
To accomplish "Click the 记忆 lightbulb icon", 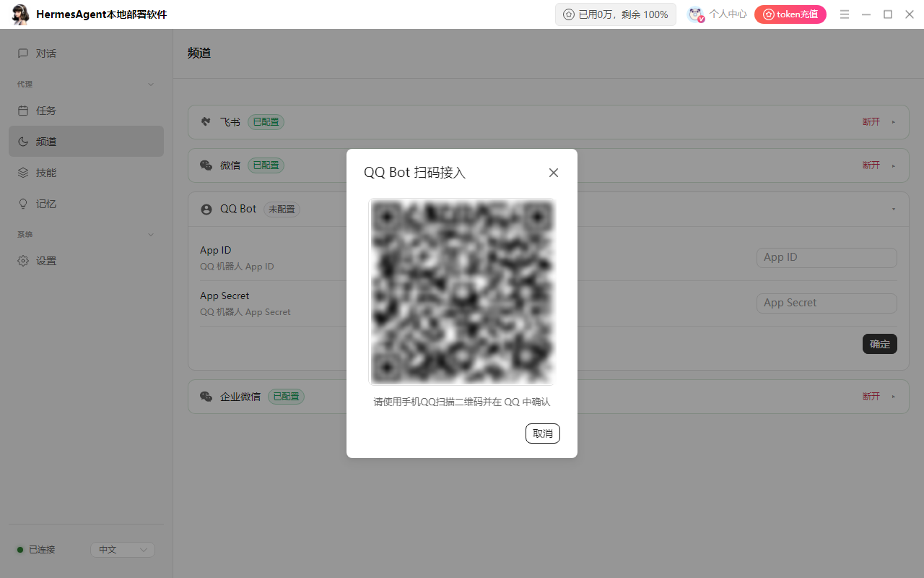I will (x=23, y=204).
